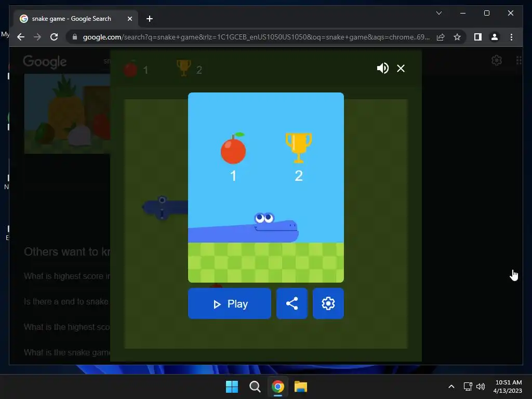Open dimmed Google quick settings gear
Viewport: 532px width, 399px height.
[x=497, y=60]
